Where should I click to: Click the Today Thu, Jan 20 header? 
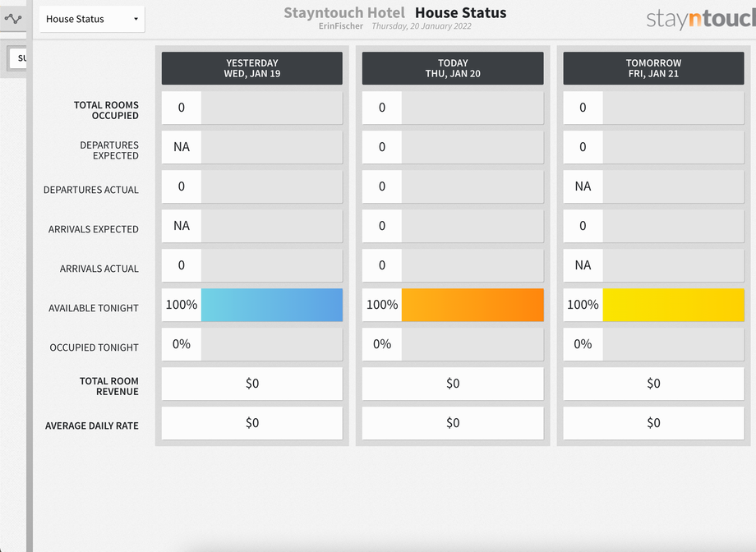pyautogui.click(x=453, y=68)
